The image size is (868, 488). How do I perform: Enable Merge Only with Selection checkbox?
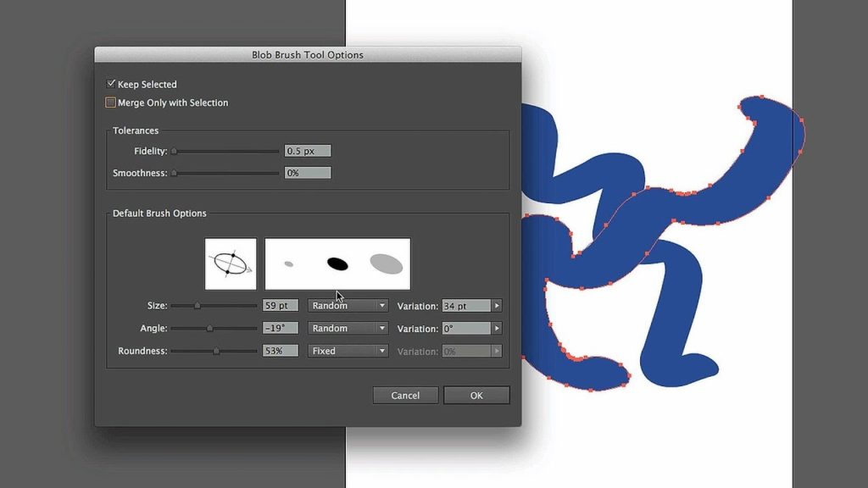click(x=111, y=103)
